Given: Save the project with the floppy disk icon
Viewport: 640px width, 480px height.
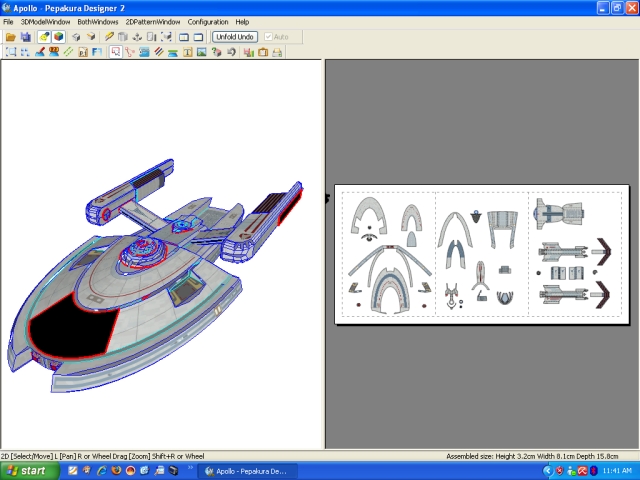Looking at the screenshot, I should coord(26,37).
